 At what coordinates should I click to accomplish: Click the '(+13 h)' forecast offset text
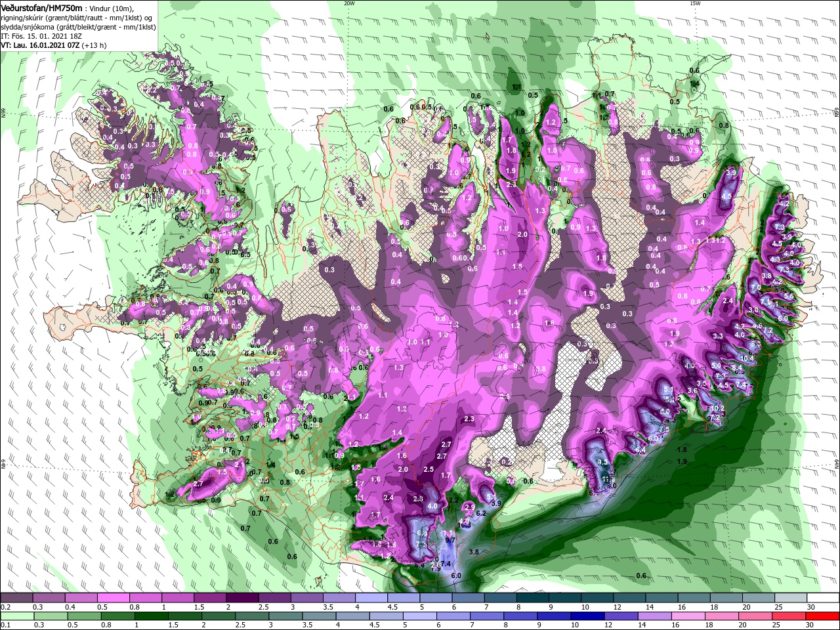point(94,45)
